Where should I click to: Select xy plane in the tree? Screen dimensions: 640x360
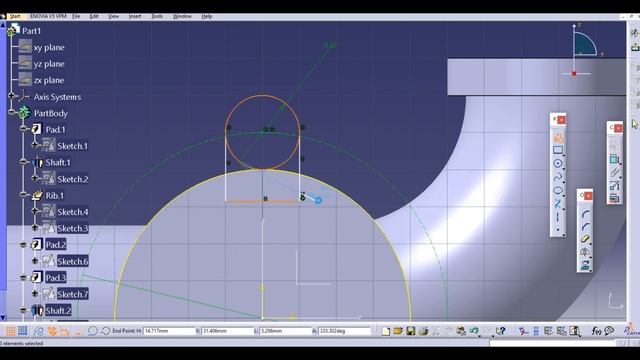point(49,47)
